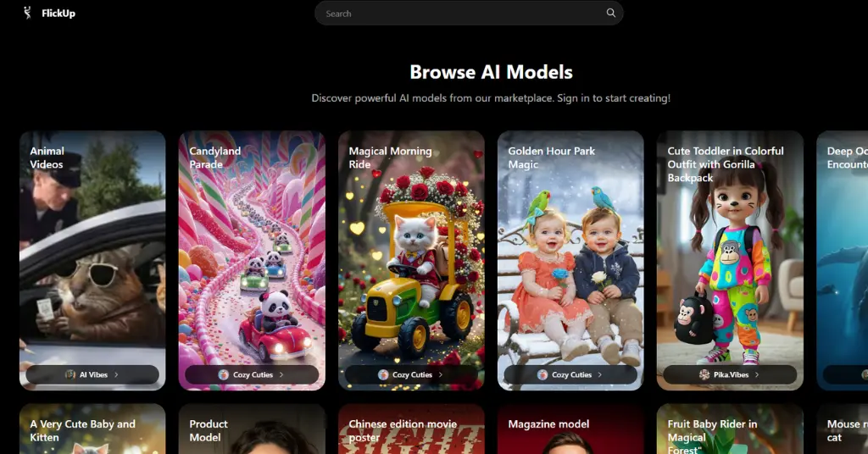Select the Magical Morning Ride thumbnail
The height and width of the screenshot is (454, 868).
[411, 260]
